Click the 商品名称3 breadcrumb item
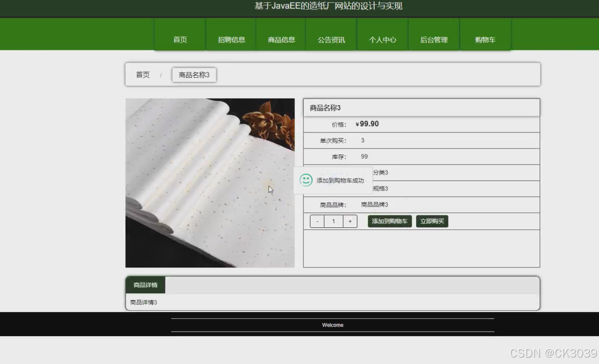Viewport: 599px width, 364px height. (x=194, y=75)
